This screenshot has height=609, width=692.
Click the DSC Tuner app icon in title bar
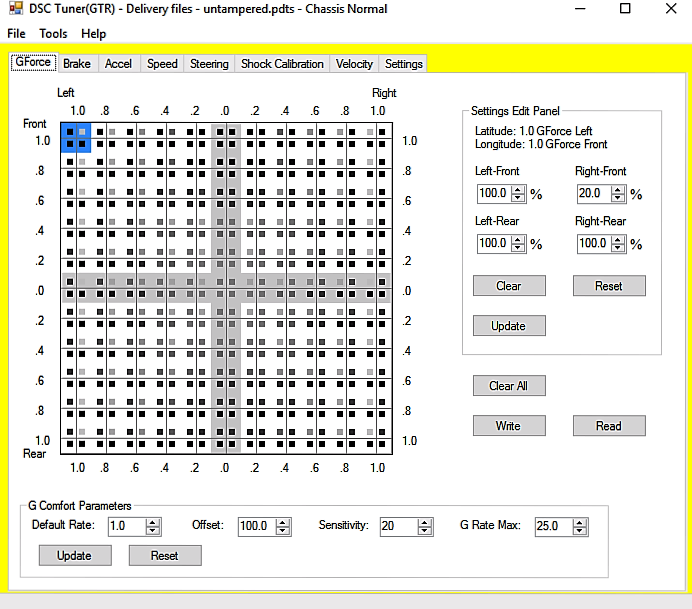tap(16, 8)
